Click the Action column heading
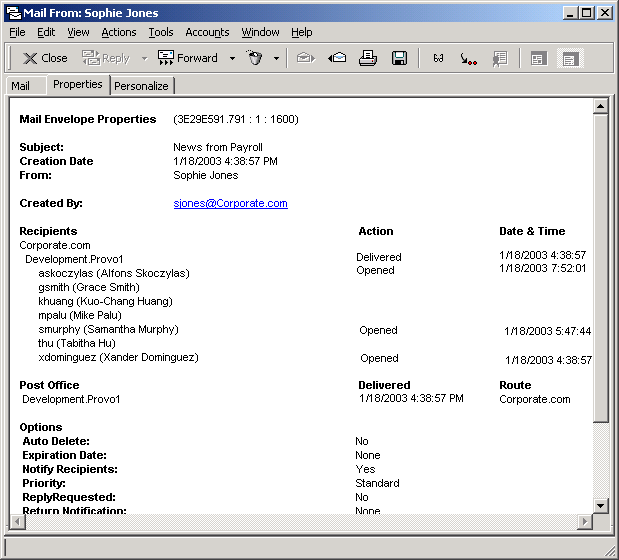This screenshot has width=619, height=560. (376, 231)
